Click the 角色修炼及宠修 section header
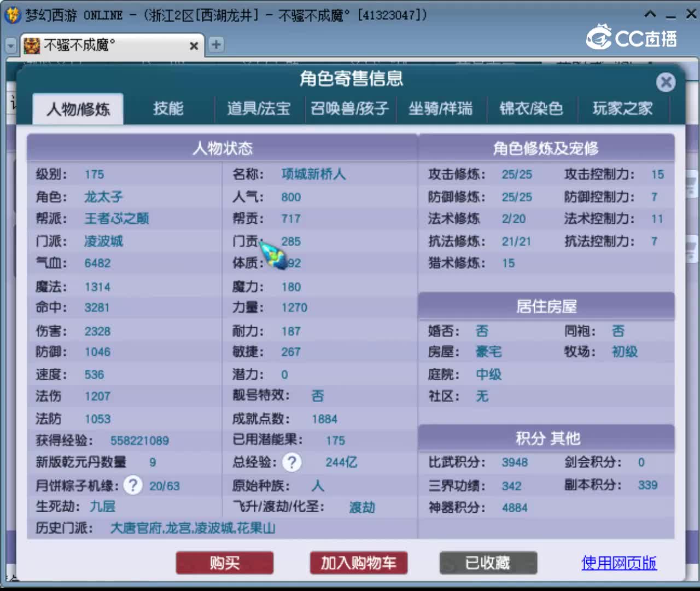Image resolution: width=700 pixels, height=591 pixels. 546,148
